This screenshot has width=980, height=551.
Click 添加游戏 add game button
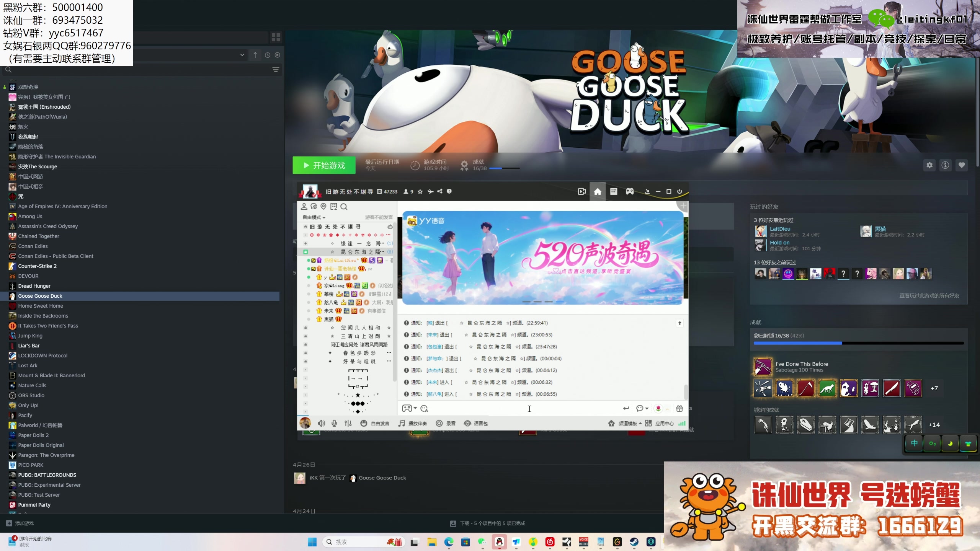pyautogui.click(x=20, y=523)
